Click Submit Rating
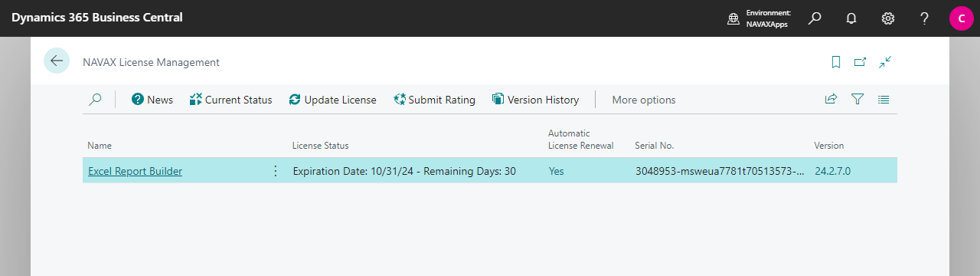The width and height of the screenshot is (980, 276). click(434, 100)
